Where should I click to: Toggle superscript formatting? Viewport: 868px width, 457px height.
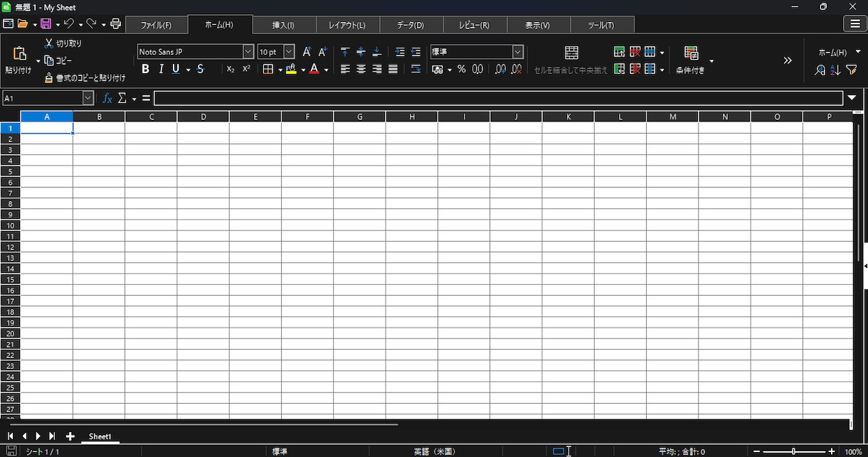(x=246, y=69)
